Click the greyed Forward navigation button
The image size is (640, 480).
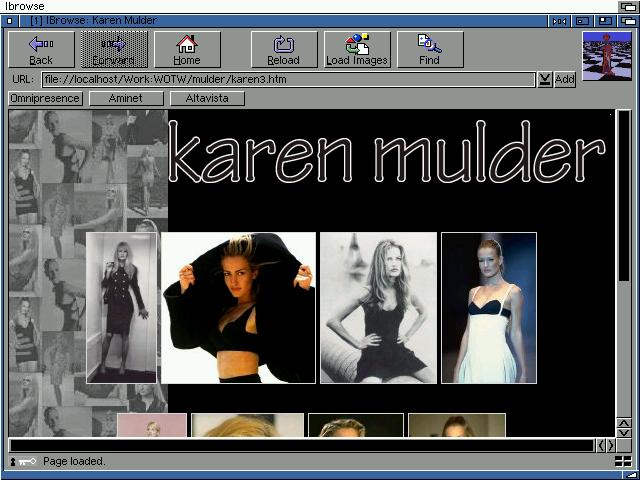[x=114, y=49]
